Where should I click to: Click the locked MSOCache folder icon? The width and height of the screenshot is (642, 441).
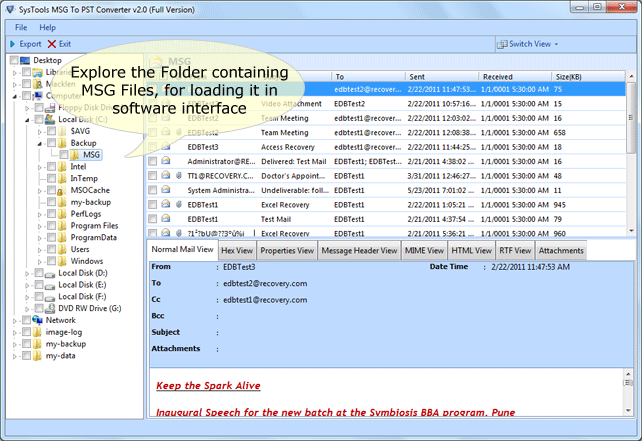[62, 190]
